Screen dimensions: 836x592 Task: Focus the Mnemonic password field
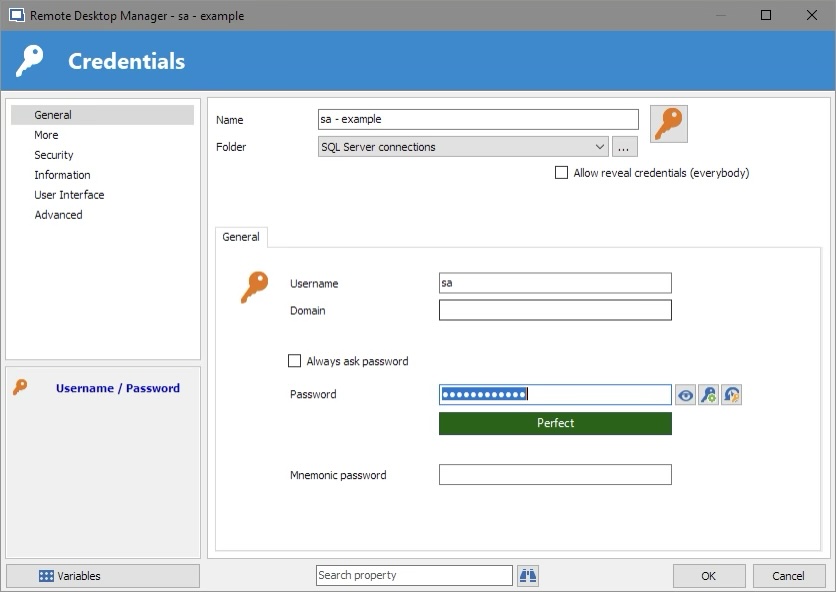coord(555,475)
